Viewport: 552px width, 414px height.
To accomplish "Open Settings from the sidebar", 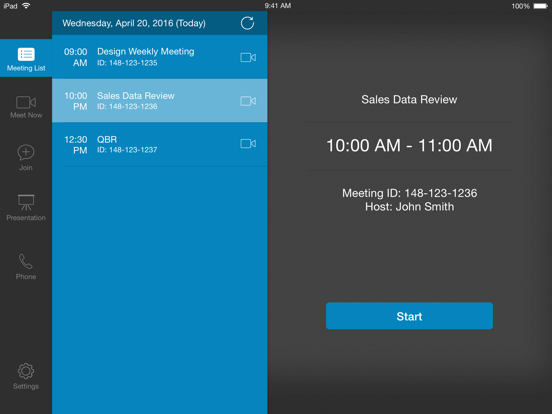I will [x=26, y=376].
